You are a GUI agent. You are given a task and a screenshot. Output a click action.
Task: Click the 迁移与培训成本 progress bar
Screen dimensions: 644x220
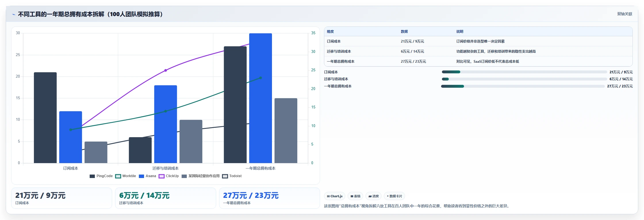coord(524,79)
